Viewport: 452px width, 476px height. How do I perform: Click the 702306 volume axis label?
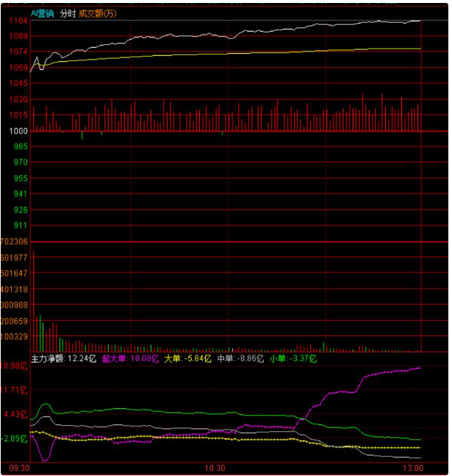point(15,241)
